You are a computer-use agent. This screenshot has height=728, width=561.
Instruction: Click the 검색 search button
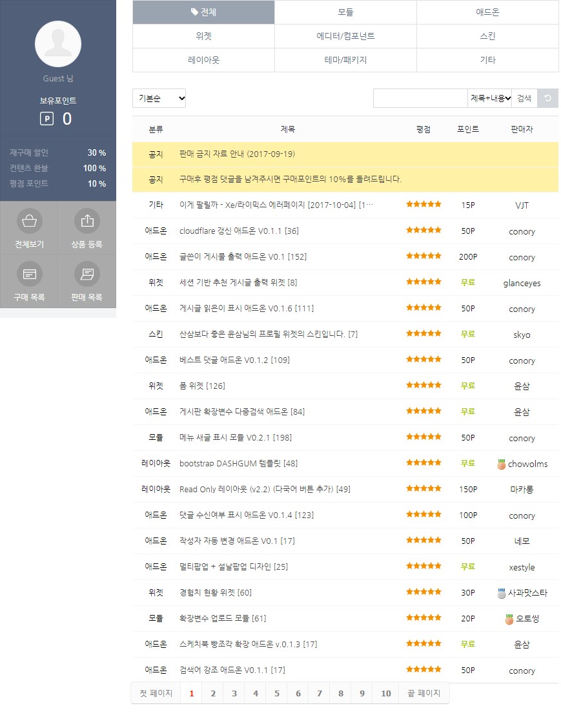524,98
